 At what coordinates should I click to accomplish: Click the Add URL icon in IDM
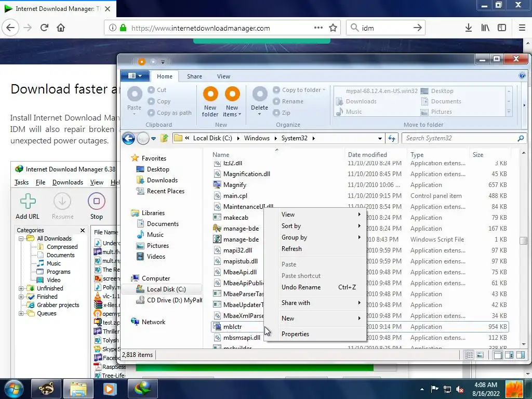(28, 201)
